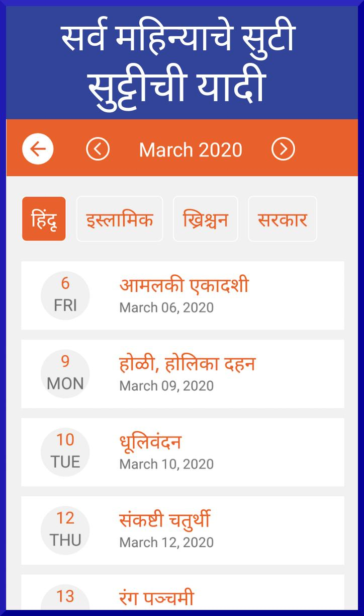Open होळी, होलिका दहन entry
This screenshot has width=364, height=616.
point(183,374)
